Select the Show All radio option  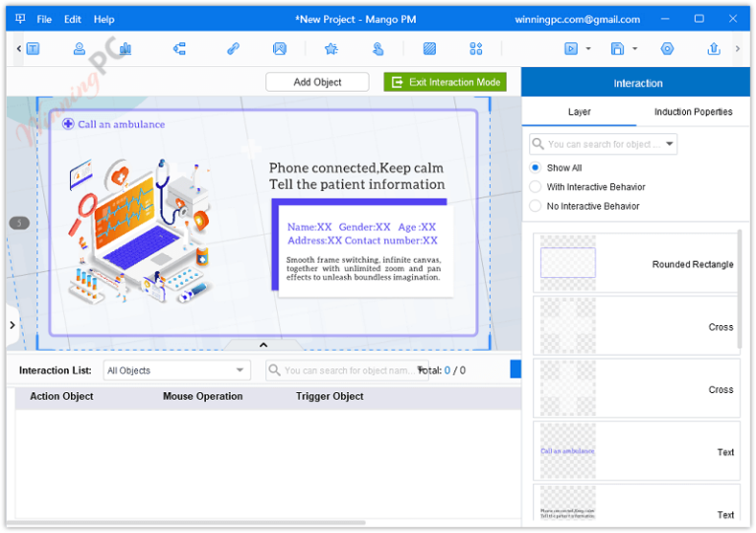535,167
